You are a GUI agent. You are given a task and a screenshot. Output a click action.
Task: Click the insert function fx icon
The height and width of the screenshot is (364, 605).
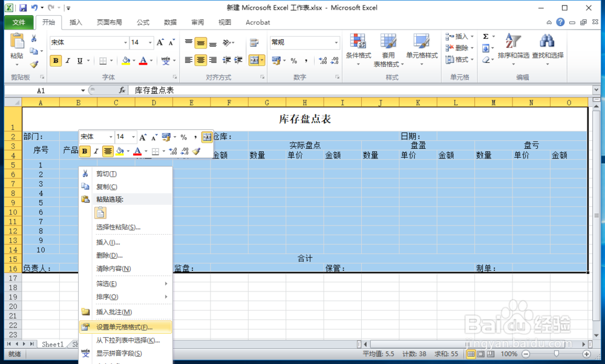(x=122, y=90)
